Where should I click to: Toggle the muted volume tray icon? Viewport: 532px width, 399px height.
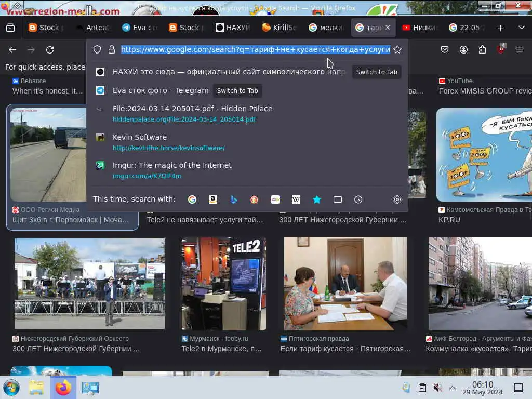click(x=437, y=388)
